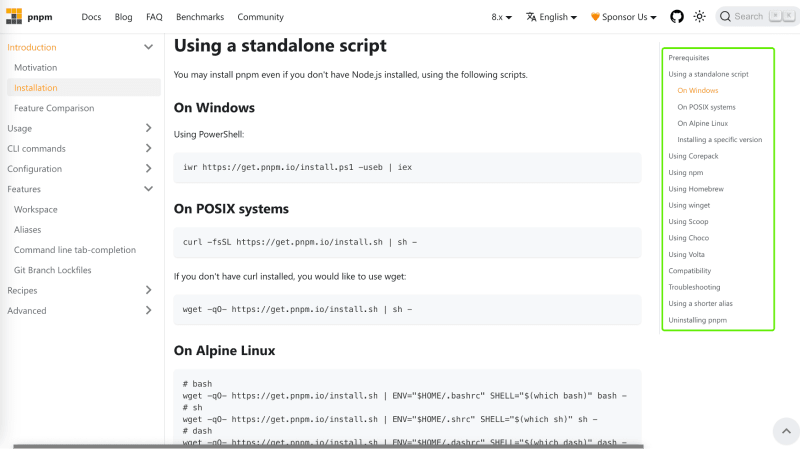Expand the Configuration sidebar section
800x449 pixels.
point(148,168)
